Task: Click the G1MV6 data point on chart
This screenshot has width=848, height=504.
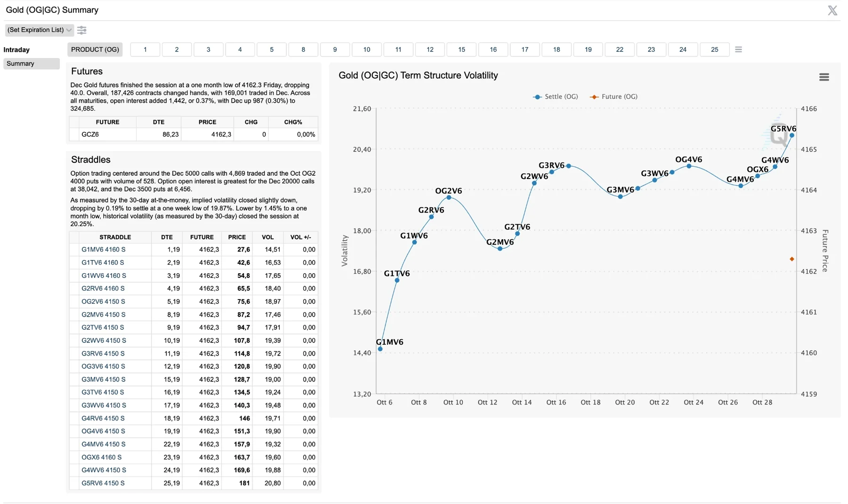Action: pos(380,349)
